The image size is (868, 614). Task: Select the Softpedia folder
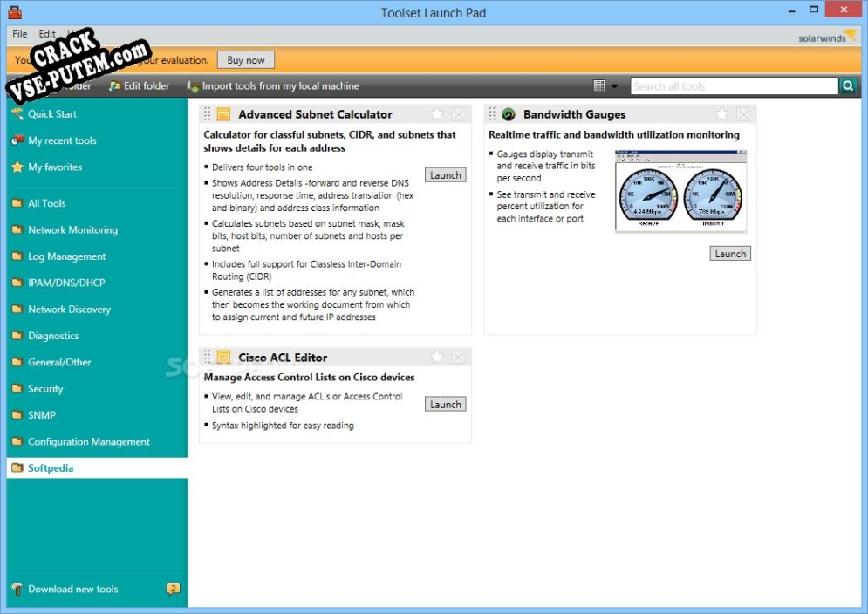coord(98,468)
